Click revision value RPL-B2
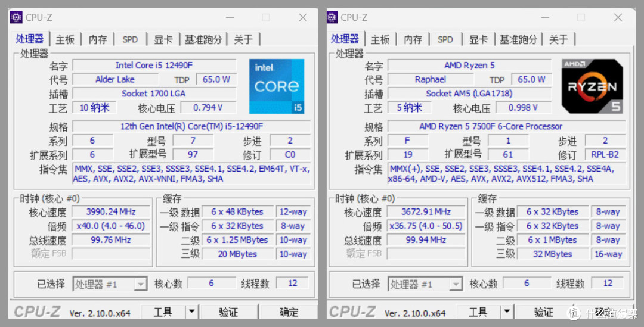The width and height of the screenshot is (644, 327). point(605,155)
